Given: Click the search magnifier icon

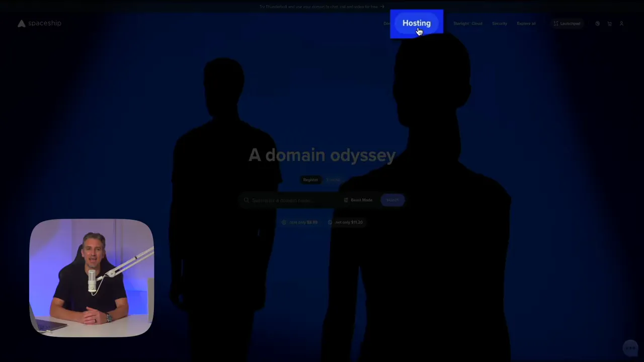Looking at the screenshot, I should [x=246, y=200].
